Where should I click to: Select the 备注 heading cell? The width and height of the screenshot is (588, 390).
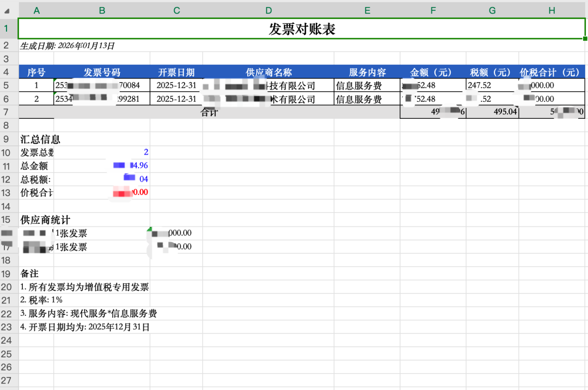[x=29, y=273]
